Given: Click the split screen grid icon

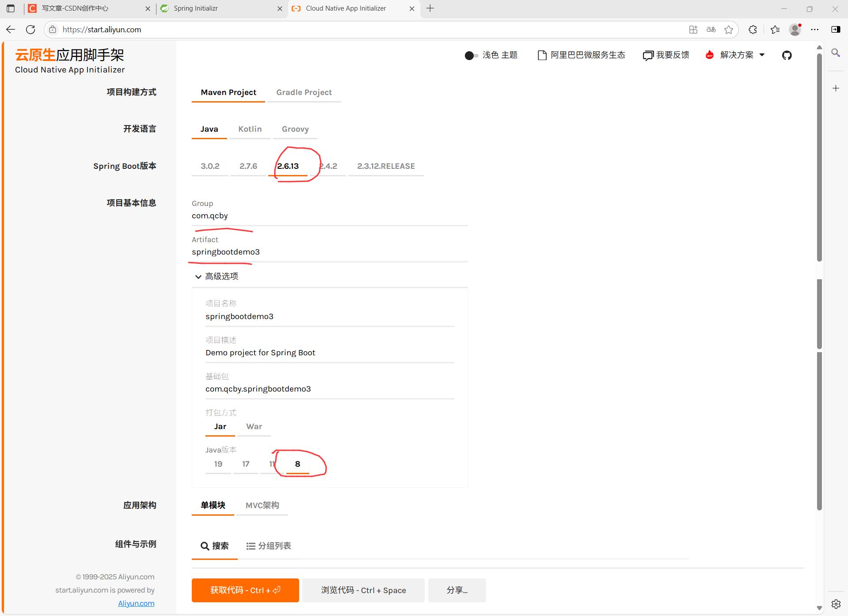Looking at the screenshot, I should point(693,30).
